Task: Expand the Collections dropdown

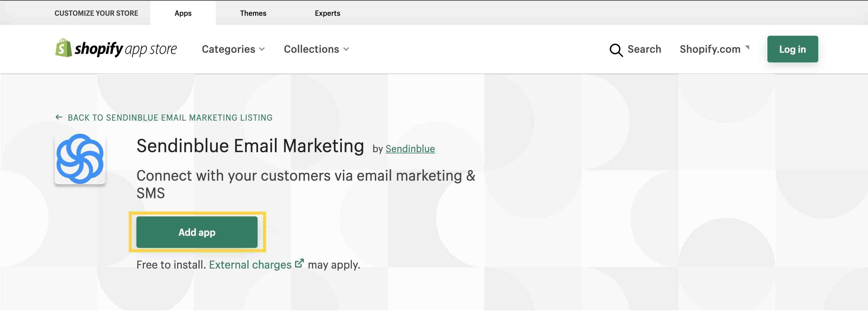Action: pos(316,49)
